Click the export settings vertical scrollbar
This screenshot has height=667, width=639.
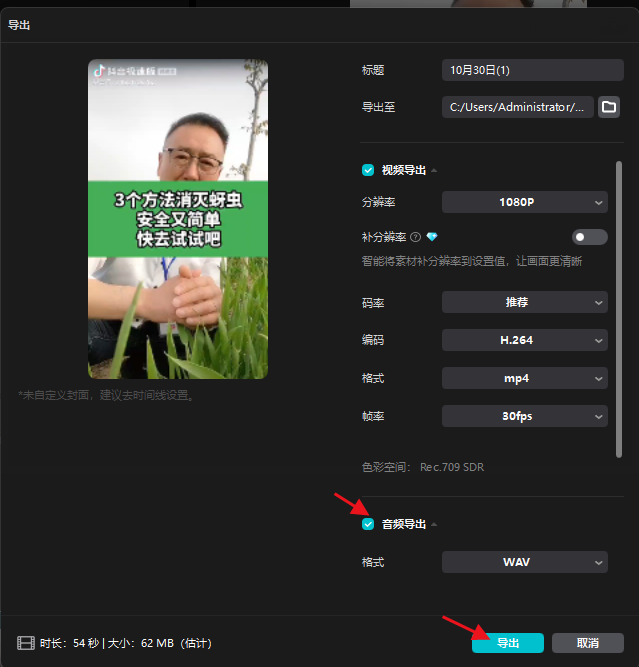pos(619,309)
